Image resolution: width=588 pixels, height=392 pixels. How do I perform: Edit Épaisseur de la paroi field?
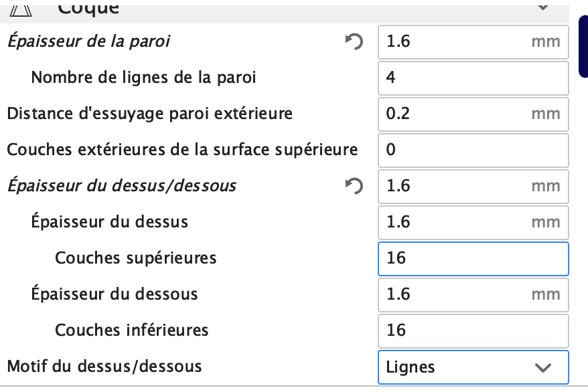click(473, 42)
